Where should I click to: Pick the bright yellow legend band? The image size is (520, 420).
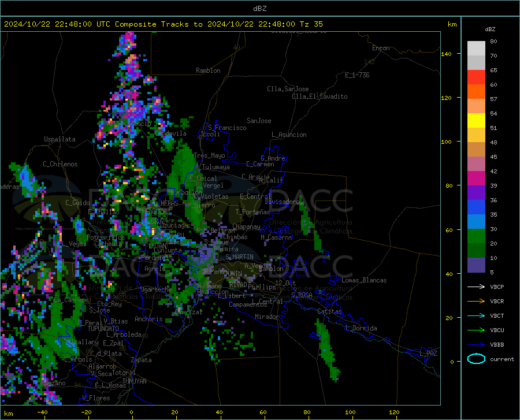(476, 121)
